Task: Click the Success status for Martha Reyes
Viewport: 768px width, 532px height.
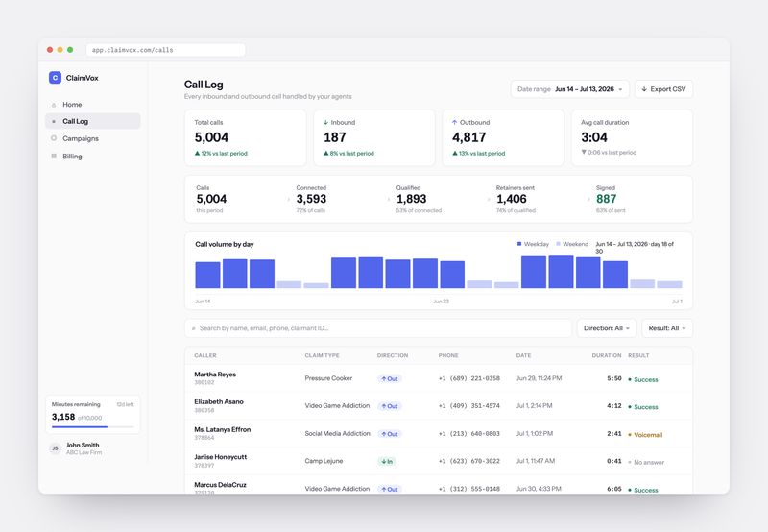Action: pos(643,379)
